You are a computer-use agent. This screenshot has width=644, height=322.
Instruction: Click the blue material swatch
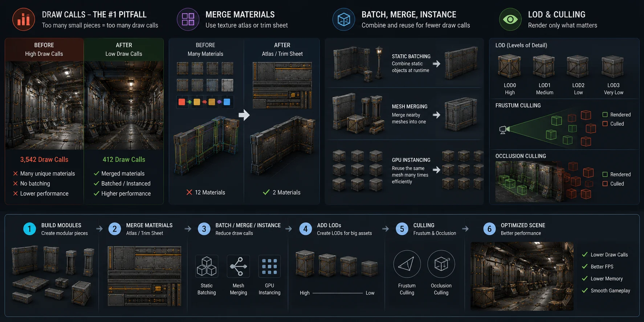coord(227,102)
